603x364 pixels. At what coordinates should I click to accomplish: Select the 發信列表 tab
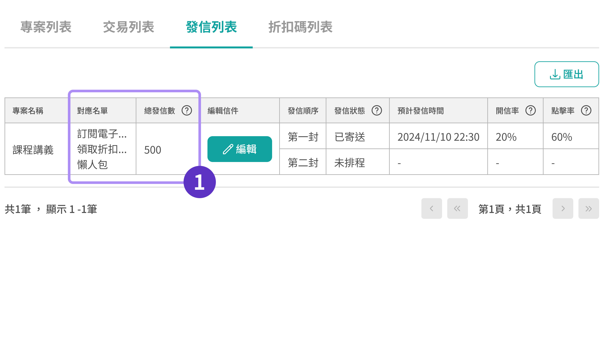click(211, 27)
